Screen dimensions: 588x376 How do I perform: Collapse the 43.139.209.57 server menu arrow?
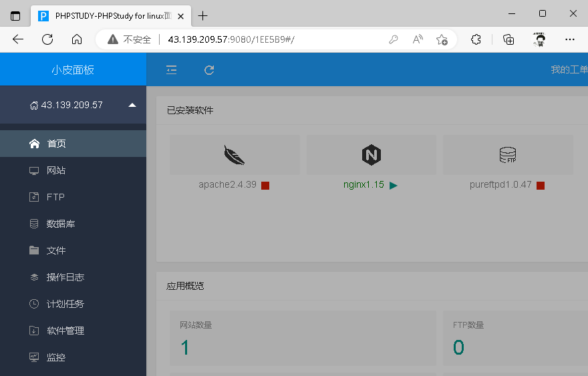tap(132, 105)
